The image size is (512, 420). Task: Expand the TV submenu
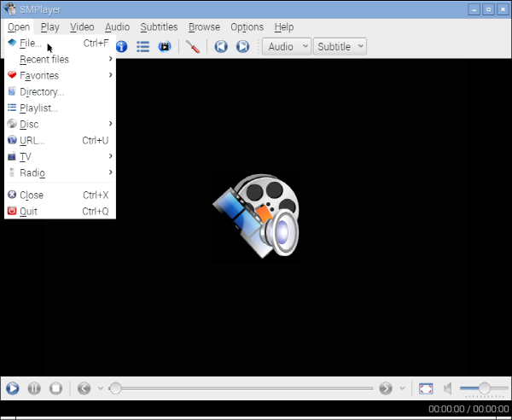(60, 156)
